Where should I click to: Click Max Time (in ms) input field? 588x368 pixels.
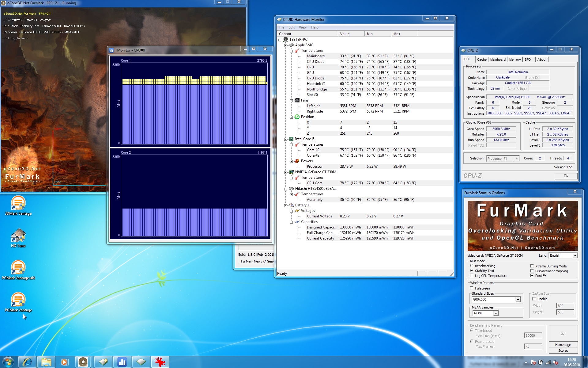(533, 336)
